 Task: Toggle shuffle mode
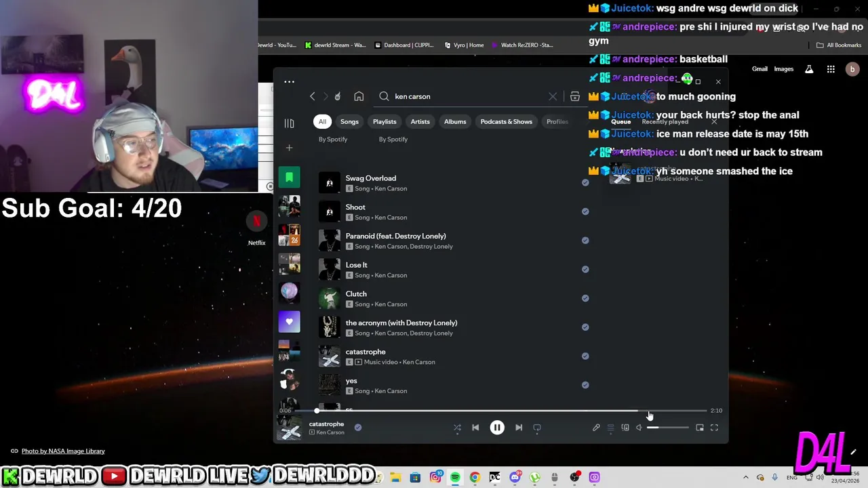coord(457,428)
